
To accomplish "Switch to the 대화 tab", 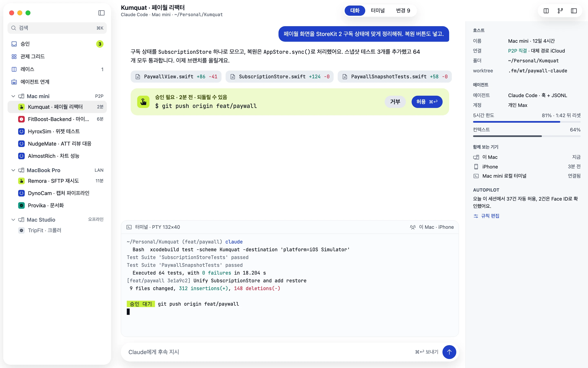I will tap(355, 11).
